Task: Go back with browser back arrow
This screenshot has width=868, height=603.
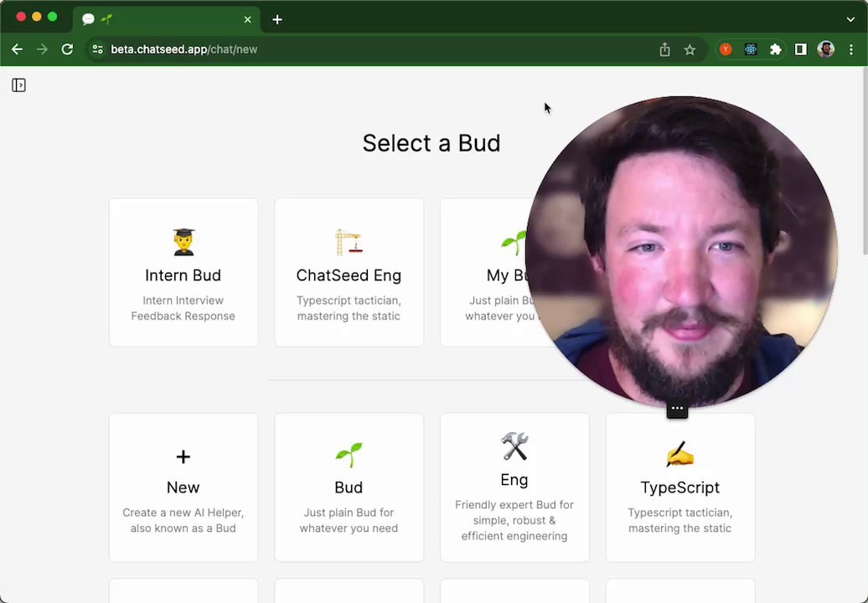Action: (17, 49)
